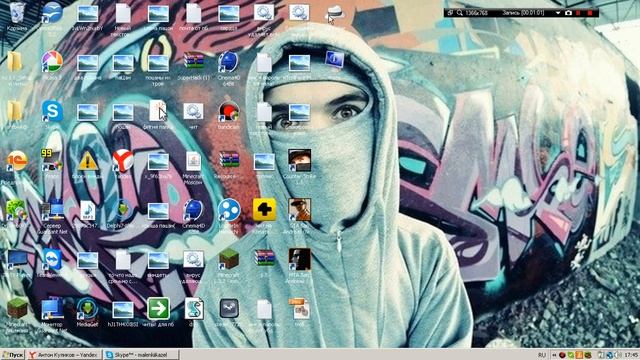Open the MTA San Andreas shortcut

[x=299, y=259]
